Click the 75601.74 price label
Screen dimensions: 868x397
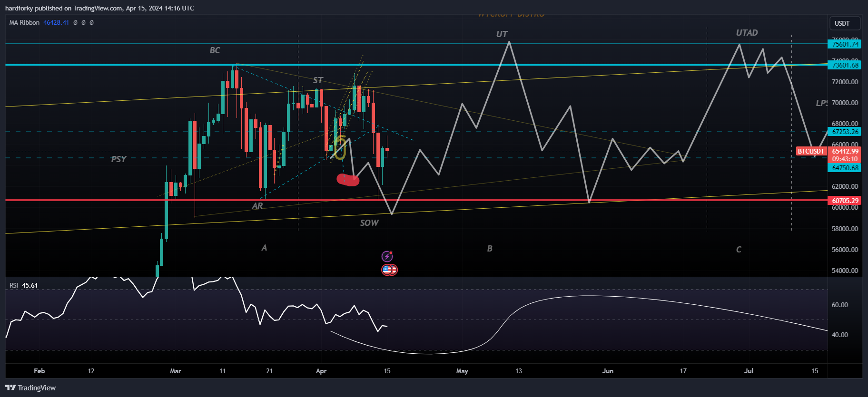pos(845,44)
